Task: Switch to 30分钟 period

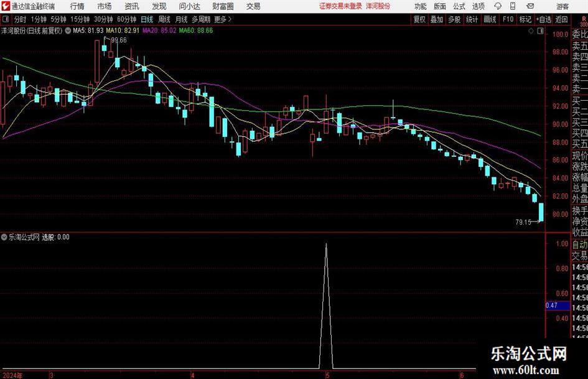Action: pyautogui.click(x=103, y=19)
